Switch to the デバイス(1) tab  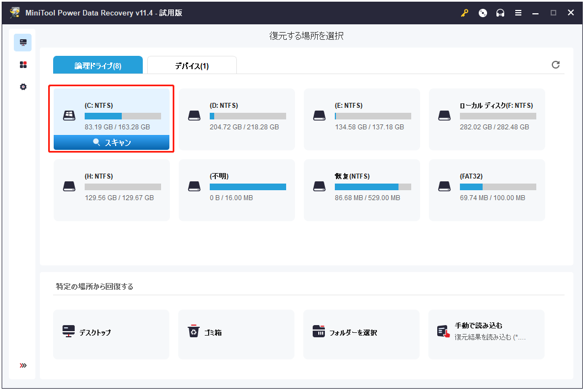(191, 65)
